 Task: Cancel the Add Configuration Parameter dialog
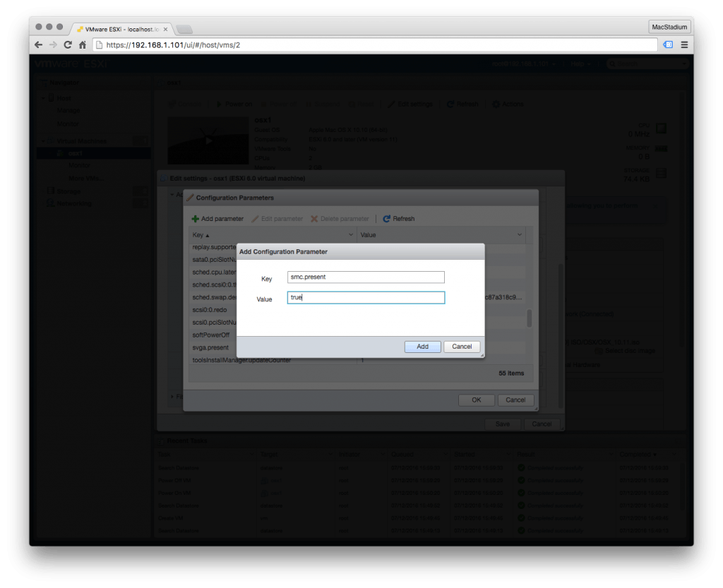tap(462, 347)
